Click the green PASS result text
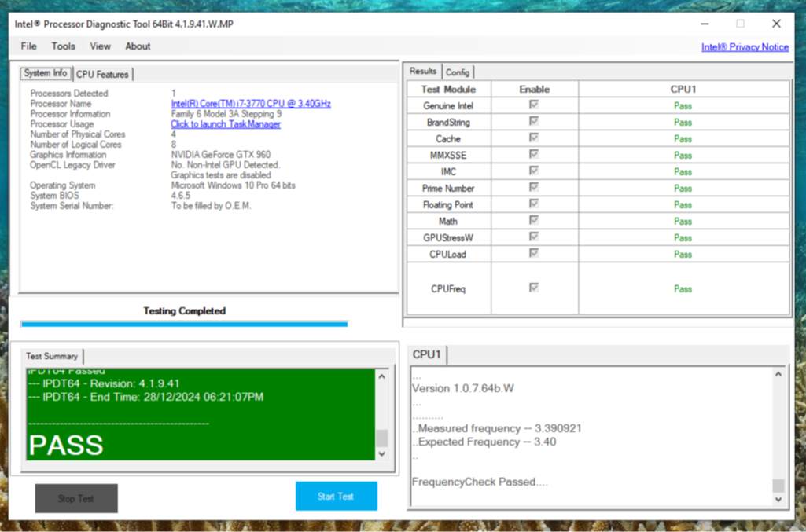 point(66,446)
